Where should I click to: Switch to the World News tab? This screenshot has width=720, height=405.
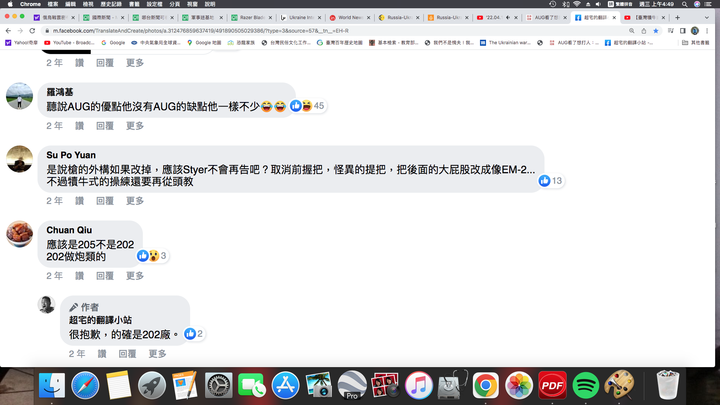pos(349,17)
